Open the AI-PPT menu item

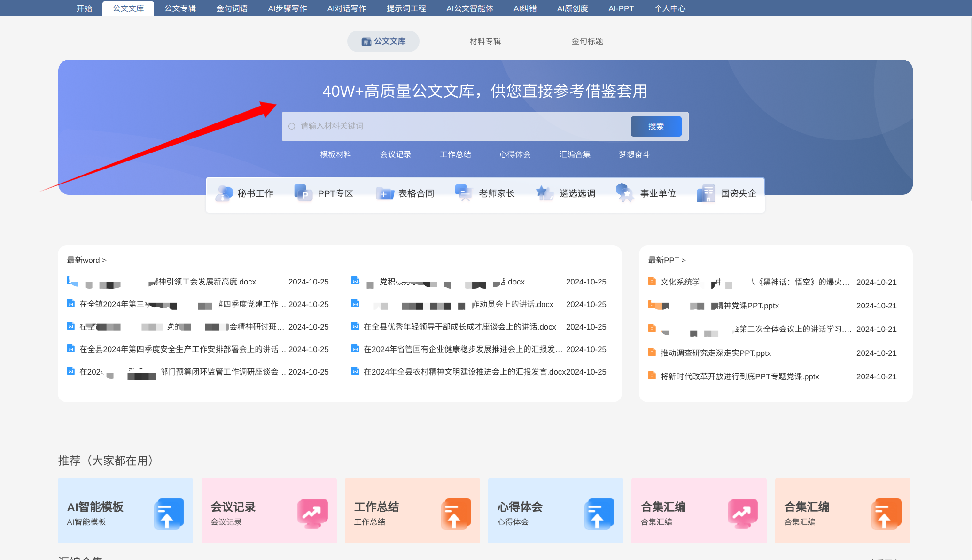(621, 8)
